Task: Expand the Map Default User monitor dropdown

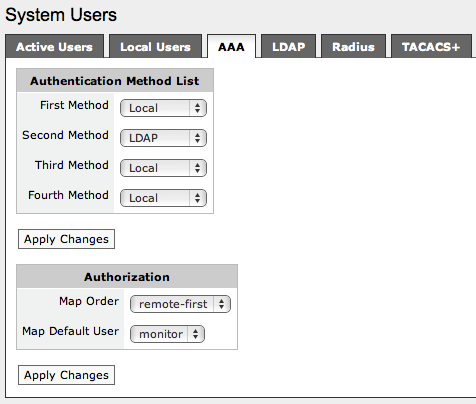Action: 167,334
